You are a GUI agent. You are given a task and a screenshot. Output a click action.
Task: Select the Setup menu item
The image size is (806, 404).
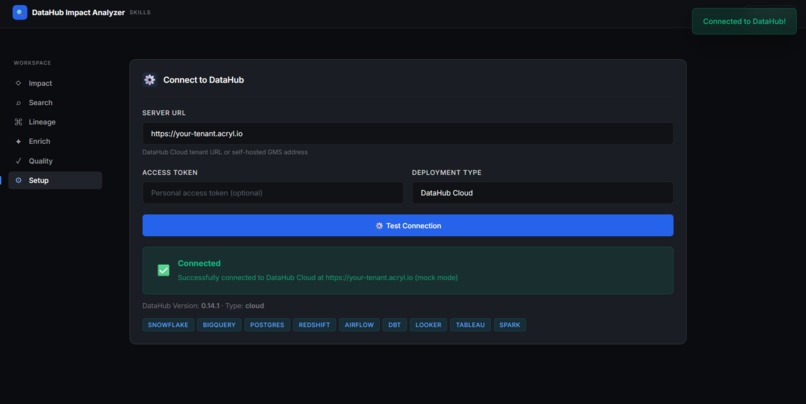(55, 180)
